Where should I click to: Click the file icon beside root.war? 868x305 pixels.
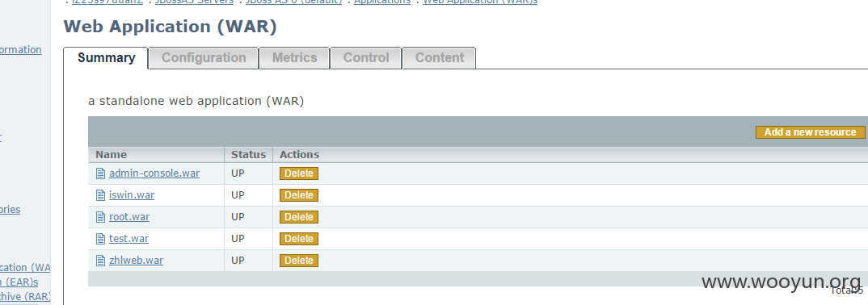100,217
